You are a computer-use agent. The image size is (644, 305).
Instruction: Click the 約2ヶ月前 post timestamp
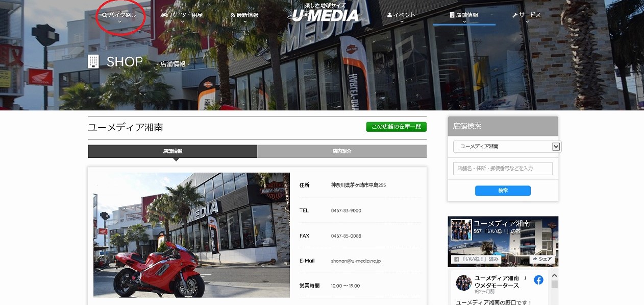(x=484, y=292)
